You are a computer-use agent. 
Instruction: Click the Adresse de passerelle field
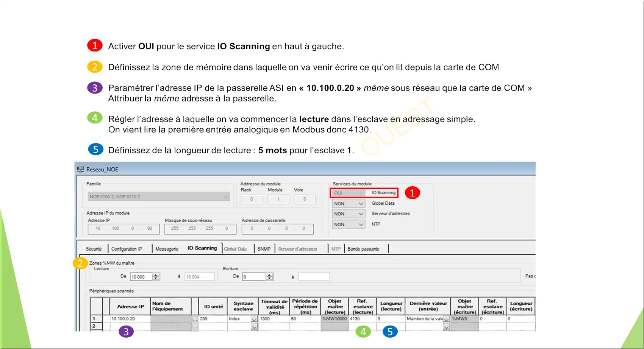[x=278, y=229]
